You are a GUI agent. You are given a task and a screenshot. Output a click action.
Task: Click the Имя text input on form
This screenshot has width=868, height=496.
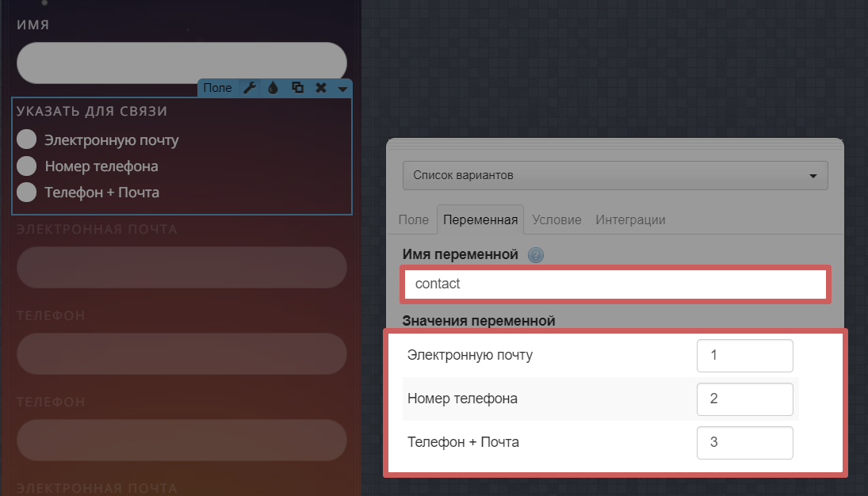[x=182, y=63]
